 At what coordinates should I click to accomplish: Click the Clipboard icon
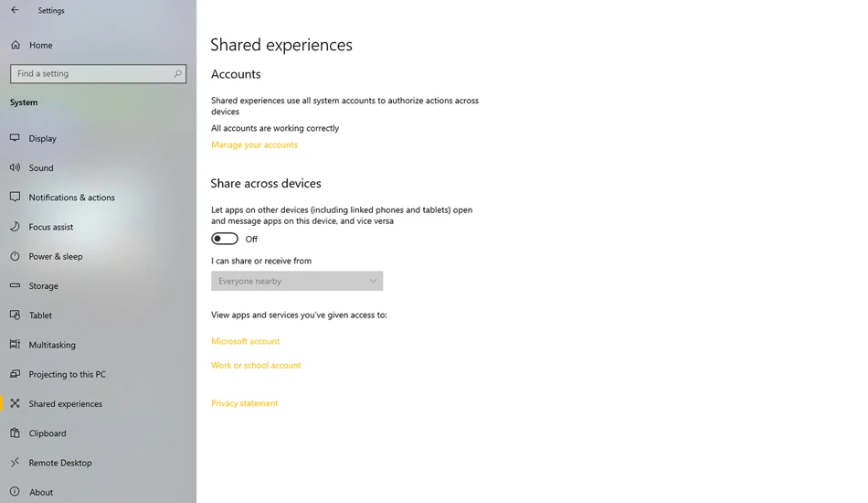pyautogui.click(x=15, y=433)
